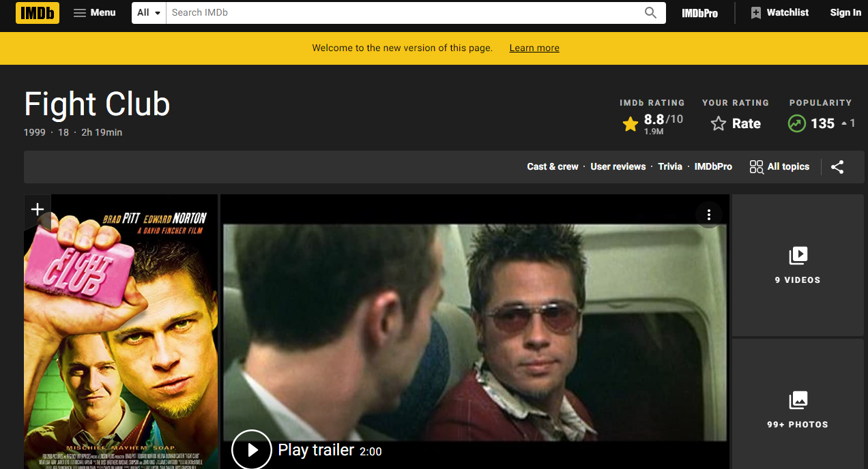Image resolution: width=868 pixels, height=469 pixels.
Task: Click Sign In
Action: (x=845, y=12)
